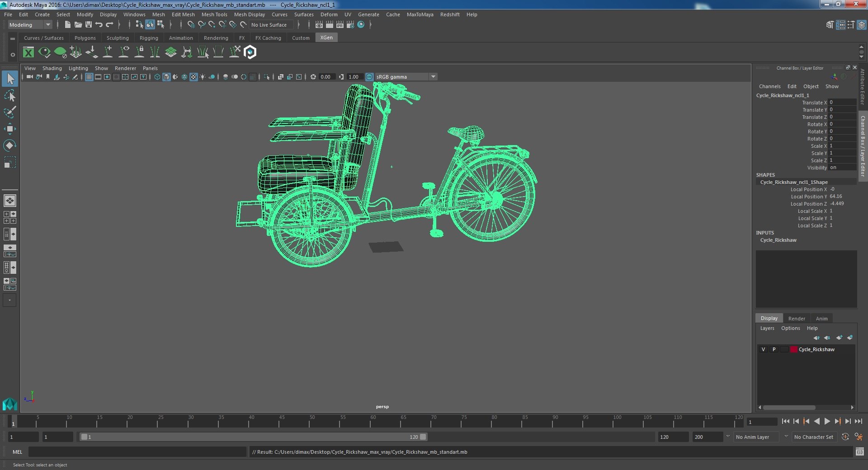The height and width of the screenshot is (470, 868).
Task: Click frame 60 on the time slider
Action: [373, 422]
